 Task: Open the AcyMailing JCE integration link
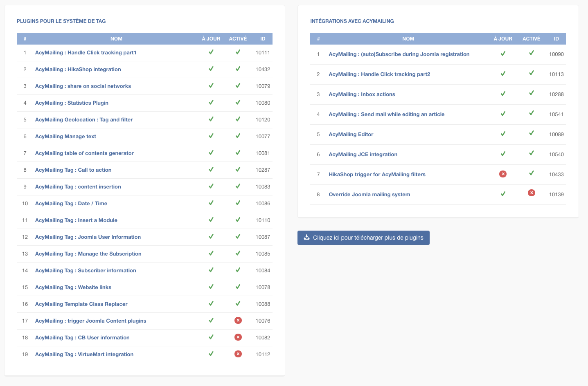(x=363, y=155)
